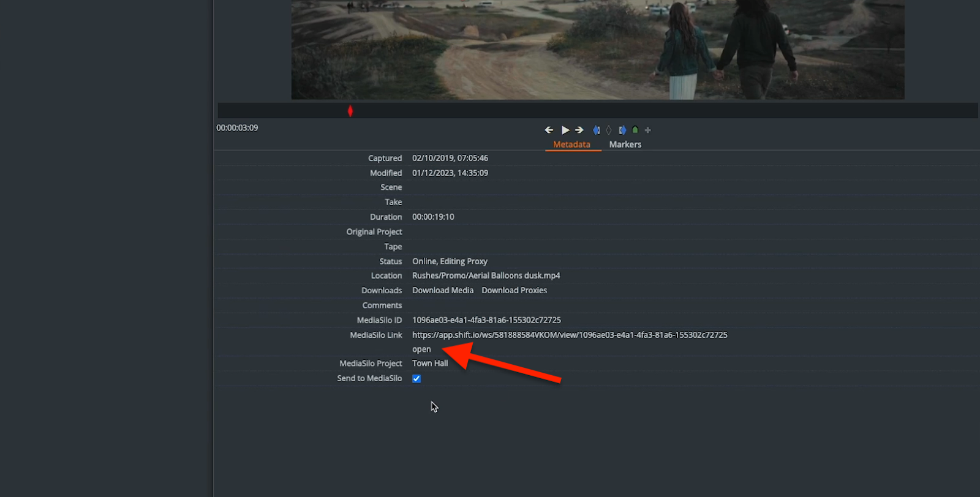The height and width of the screenshot is (497, 980).
Task: Click the Captured date 02/10/2019, 07:05:46
Action: (x=450, y=158)
